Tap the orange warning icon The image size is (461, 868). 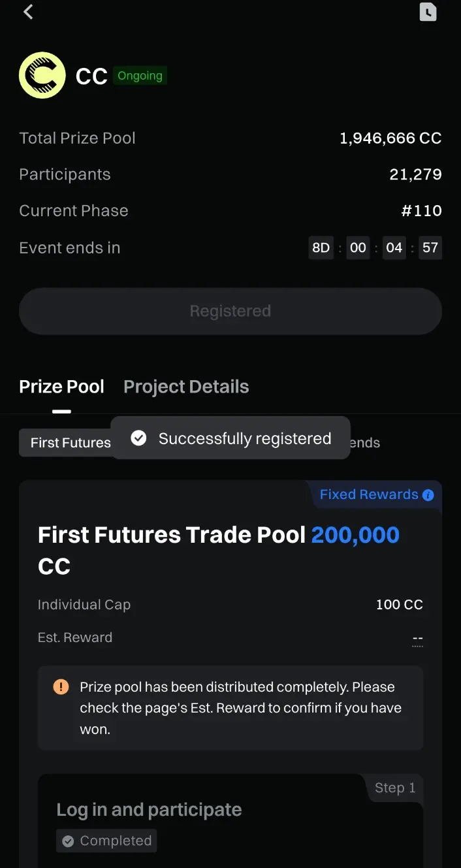coord(61,686)
